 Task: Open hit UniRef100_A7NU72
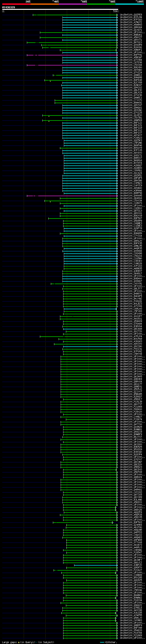[x=131, y=22]
